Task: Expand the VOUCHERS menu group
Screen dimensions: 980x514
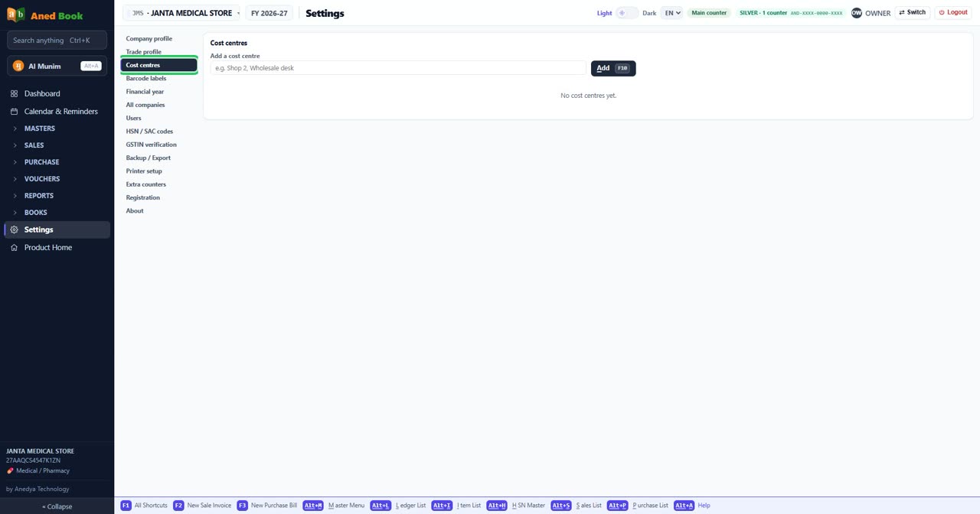Action: click(x=57, y=179)
